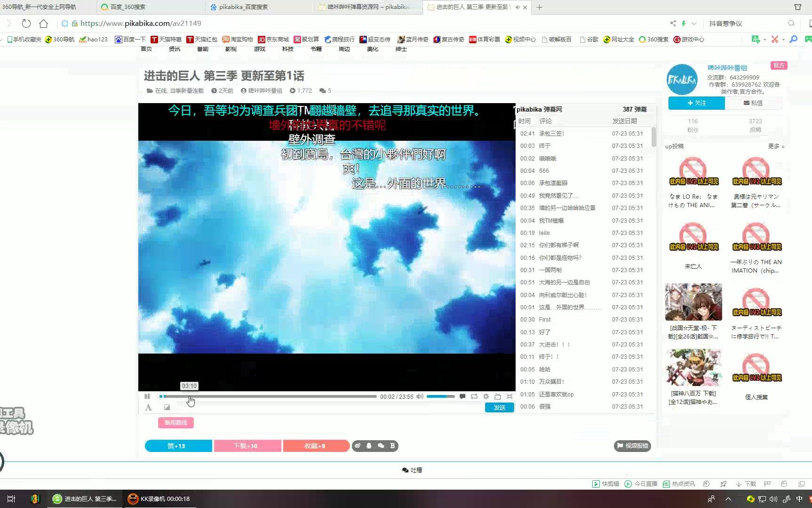Toggle loop playback in the video player
The height and width of the screenshot is (508, 812).
coord(474,396)
